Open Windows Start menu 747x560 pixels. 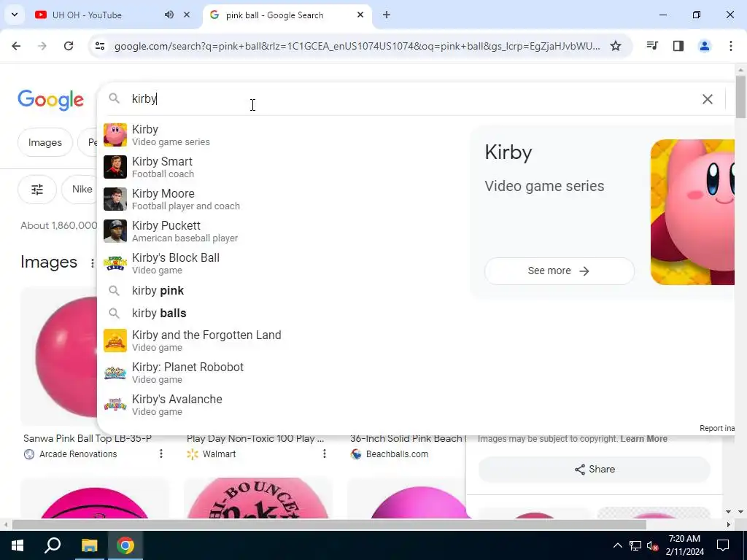point(18,545)
